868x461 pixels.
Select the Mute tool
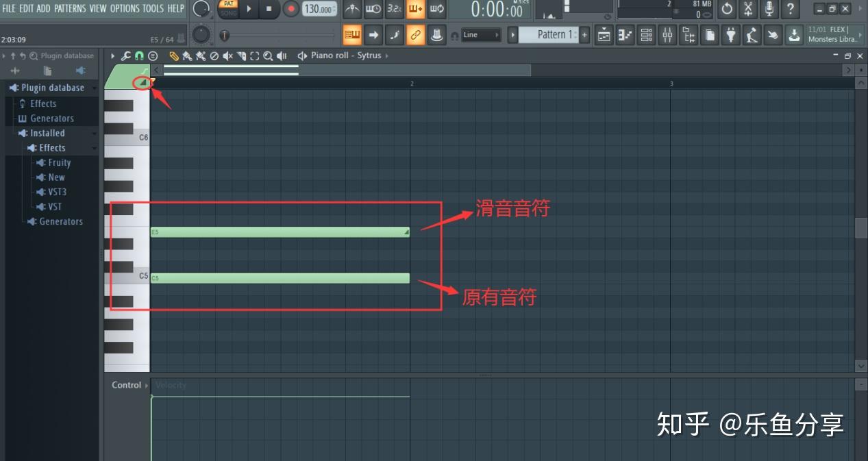[227, 55]
